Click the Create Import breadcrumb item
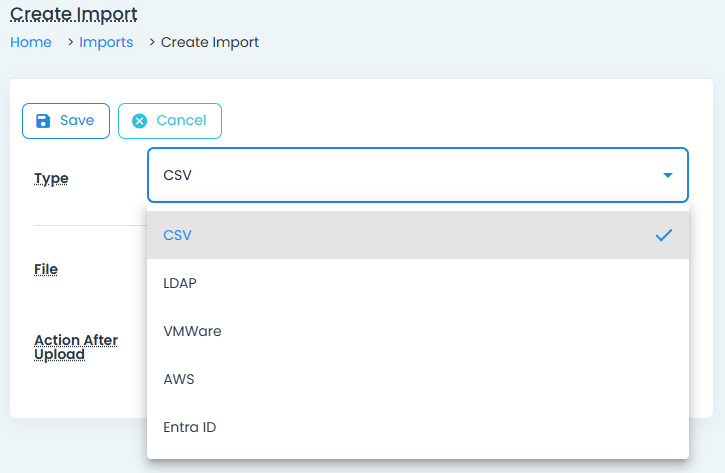The image size is (725, 473). point(210,42)
